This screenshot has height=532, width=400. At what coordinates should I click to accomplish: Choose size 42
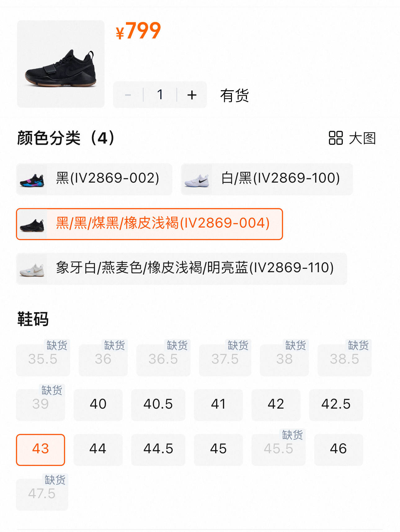coord(276,405)
